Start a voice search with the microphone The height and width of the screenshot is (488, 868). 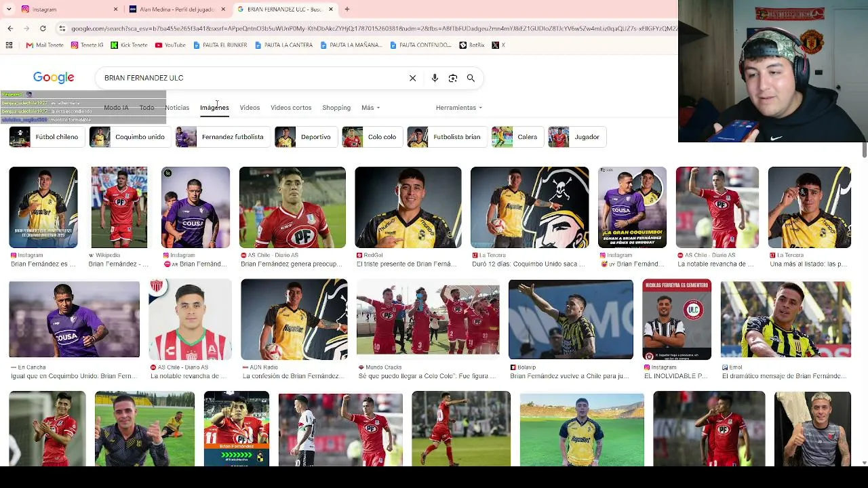[x=435, y=78]
